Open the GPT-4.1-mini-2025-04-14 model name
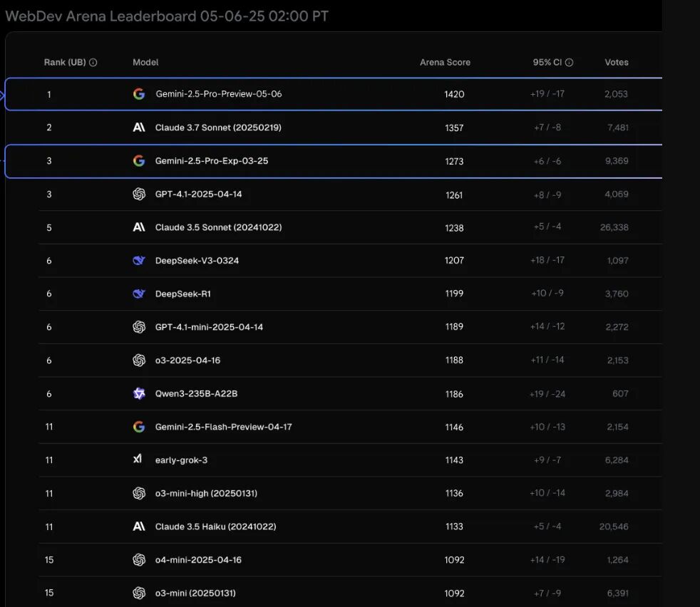 pos(209,327)
